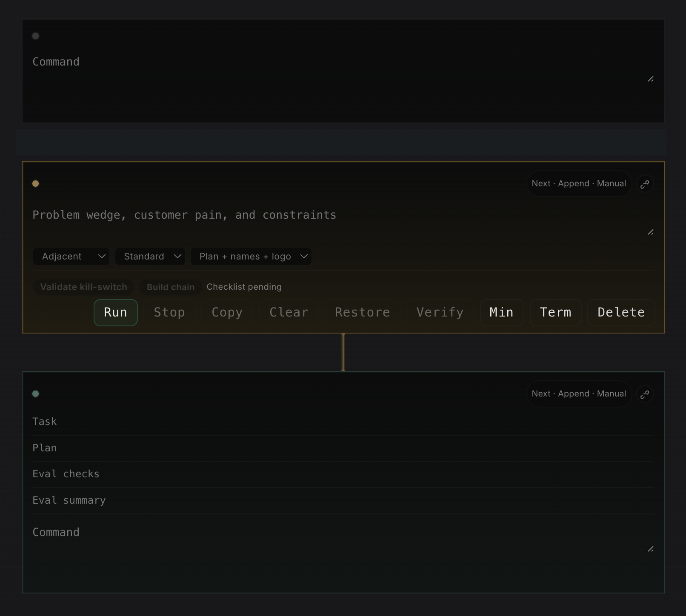Viewport: 686px width, 616px height.
Task: Click link icon in the amber card
Action: tap(645, 184)
